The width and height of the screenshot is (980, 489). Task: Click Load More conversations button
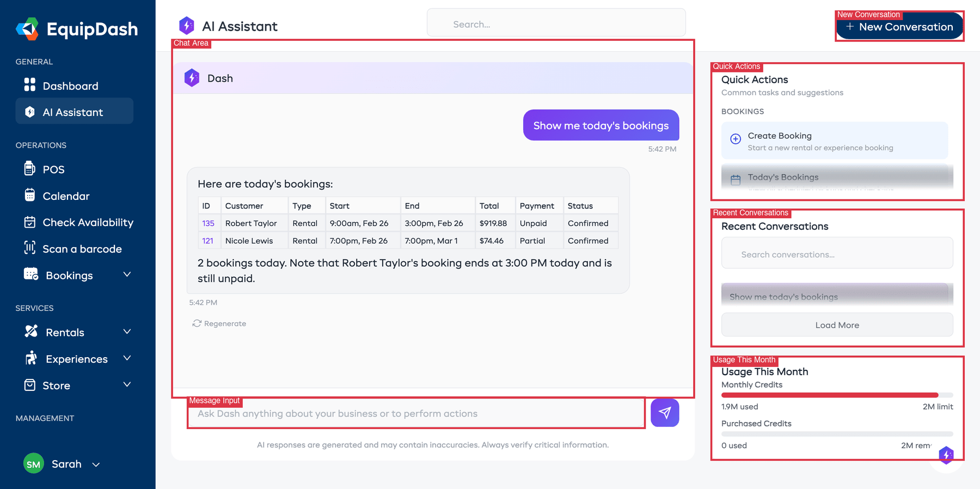pyautogui.click(x=837, y=325)
